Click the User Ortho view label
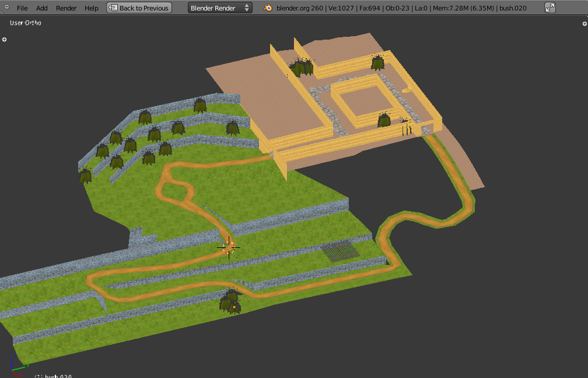This screenshot has width=588, height=378. [x=26, y=23]
